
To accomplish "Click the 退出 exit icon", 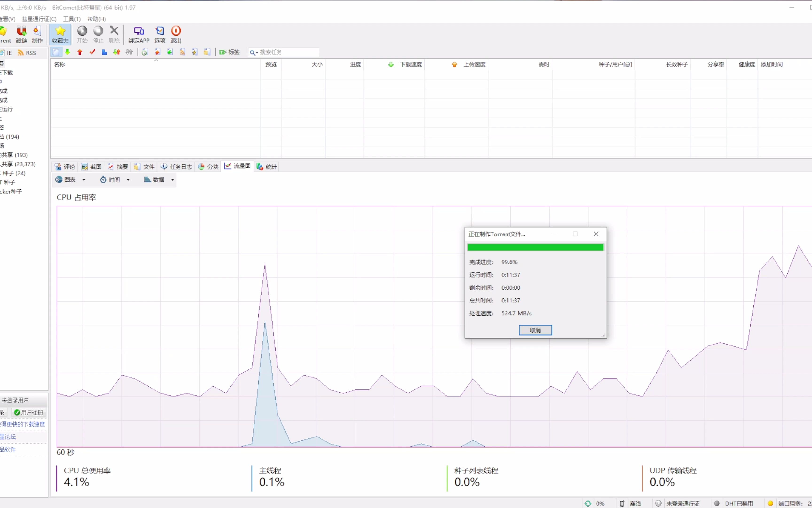I will coord(176,34).
